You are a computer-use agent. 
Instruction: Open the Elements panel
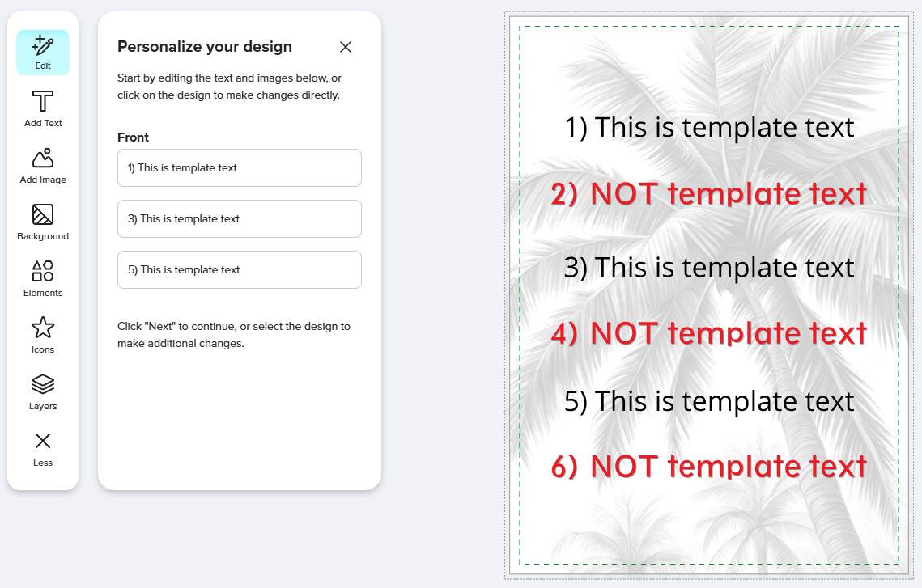coord(43,279)
